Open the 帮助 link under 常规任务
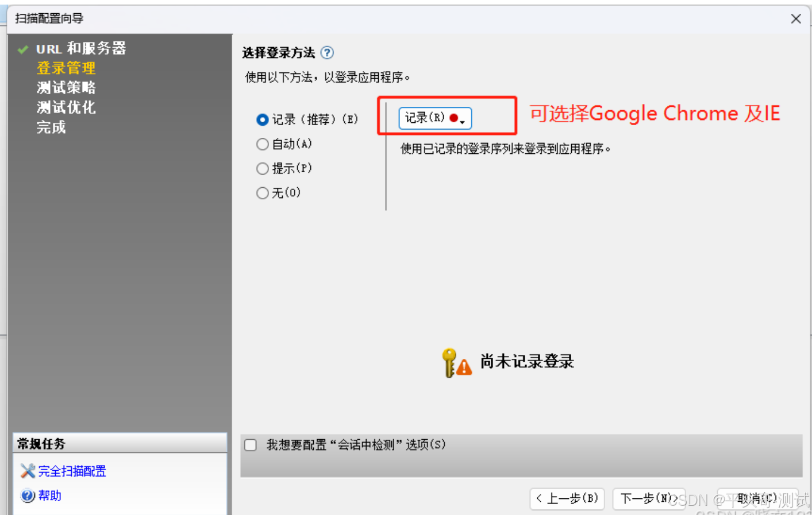 pyautogui.click(x=49, y=495)
